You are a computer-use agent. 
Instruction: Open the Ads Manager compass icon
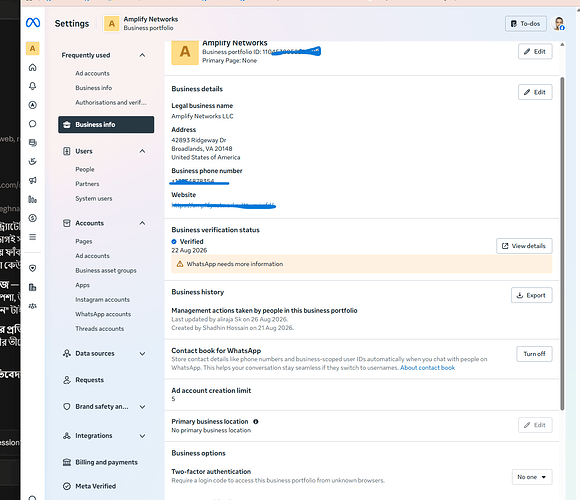point(33,105)
